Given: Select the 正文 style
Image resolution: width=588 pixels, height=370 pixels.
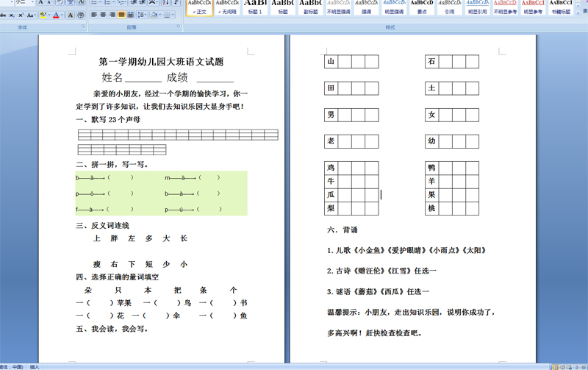Looking at the screenshot, I should click(199, 7).
